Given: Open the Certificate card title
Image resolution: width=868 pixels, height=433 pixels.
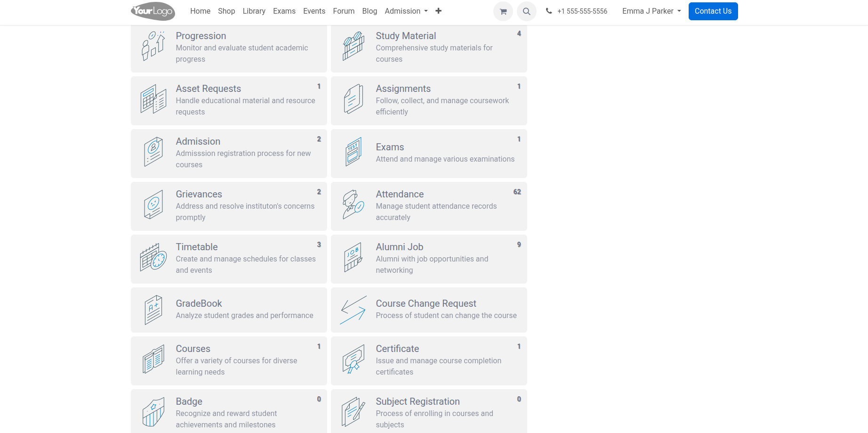Looking at the screenshot, I should [397, 349].
